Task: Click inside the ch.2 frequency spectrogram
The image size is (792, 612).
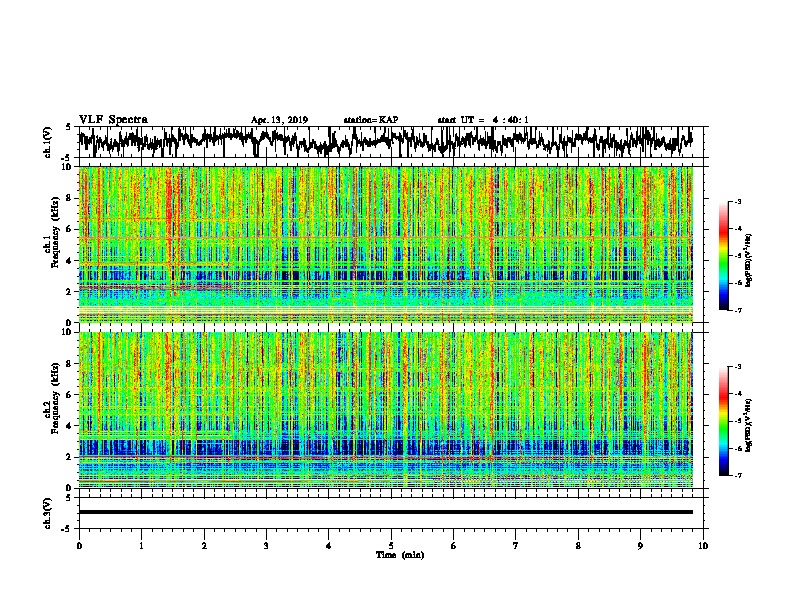Action: tap(386, 410)
